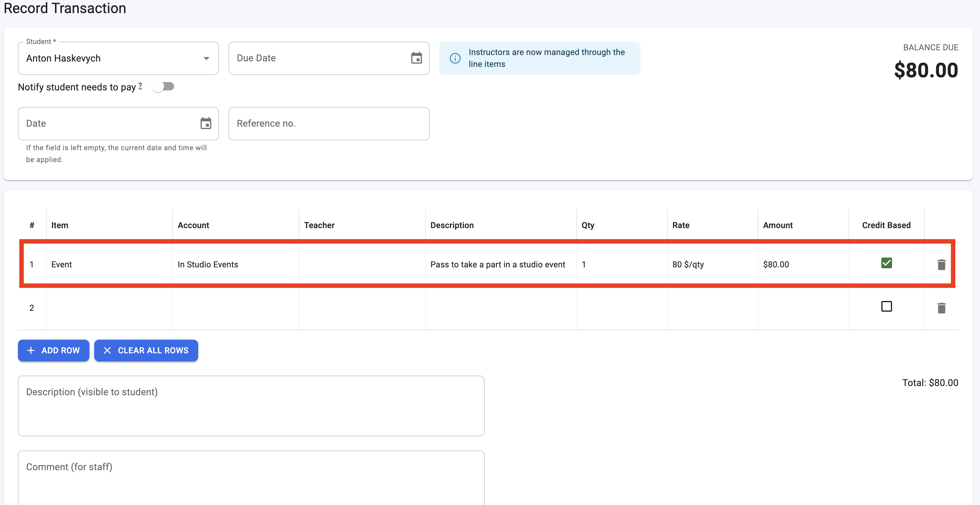Click 'Pass to take a part in a studio event'

498,264
